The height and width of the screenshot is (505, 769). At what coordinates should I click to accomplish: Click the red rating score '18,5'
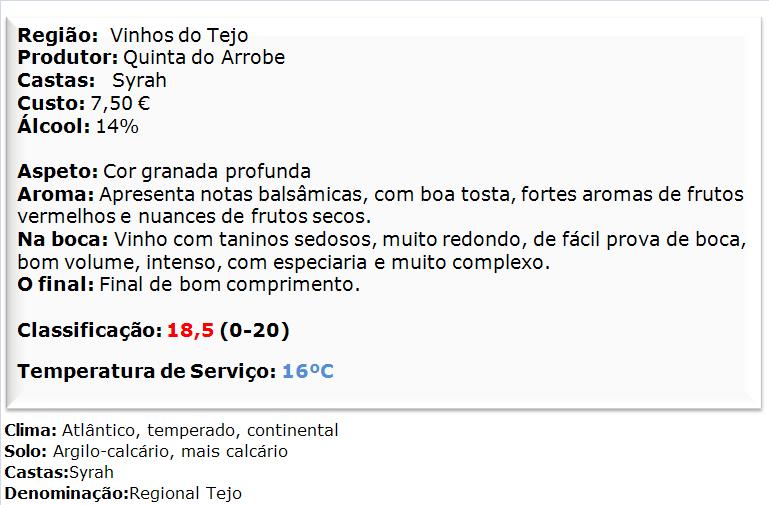click(x=190, y=330)
